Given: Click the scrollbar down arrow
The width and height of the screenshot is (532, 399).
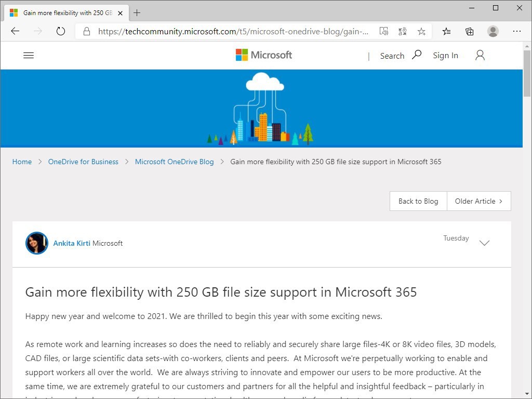Looking at the screenshot, I should click(527, 395).
